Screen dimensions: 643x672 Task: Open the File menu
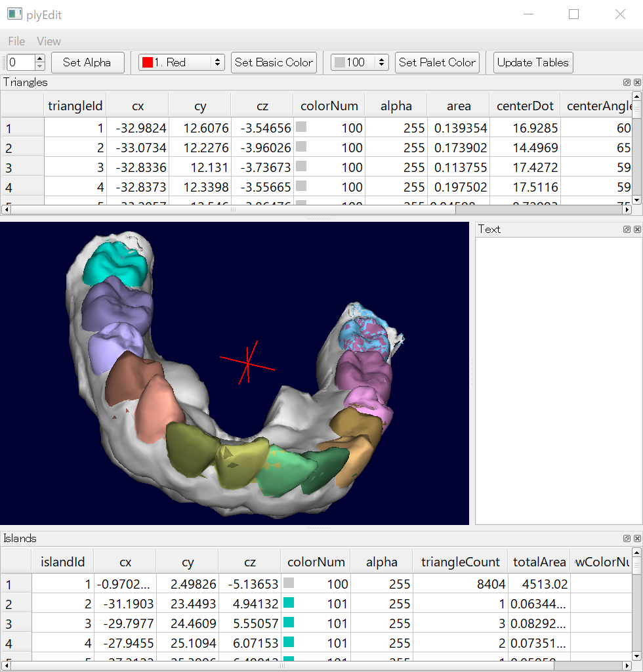16,41
